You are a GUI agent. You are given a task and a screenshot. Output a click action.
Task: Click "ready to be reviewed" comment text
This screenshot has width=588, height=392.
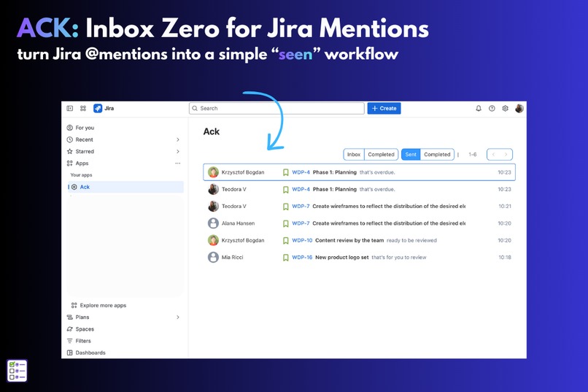411,240
